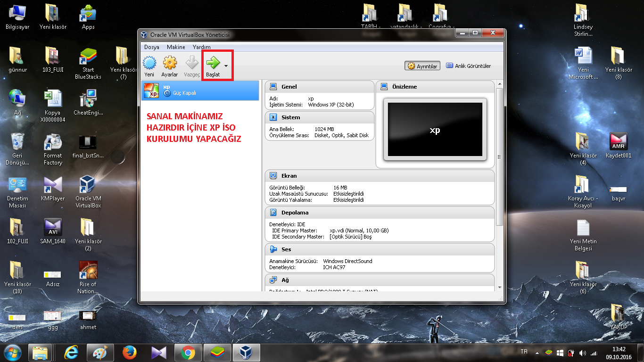Select the YAKUP folder on desktop
Screen dimensions: 644x362
pos(619,317)
